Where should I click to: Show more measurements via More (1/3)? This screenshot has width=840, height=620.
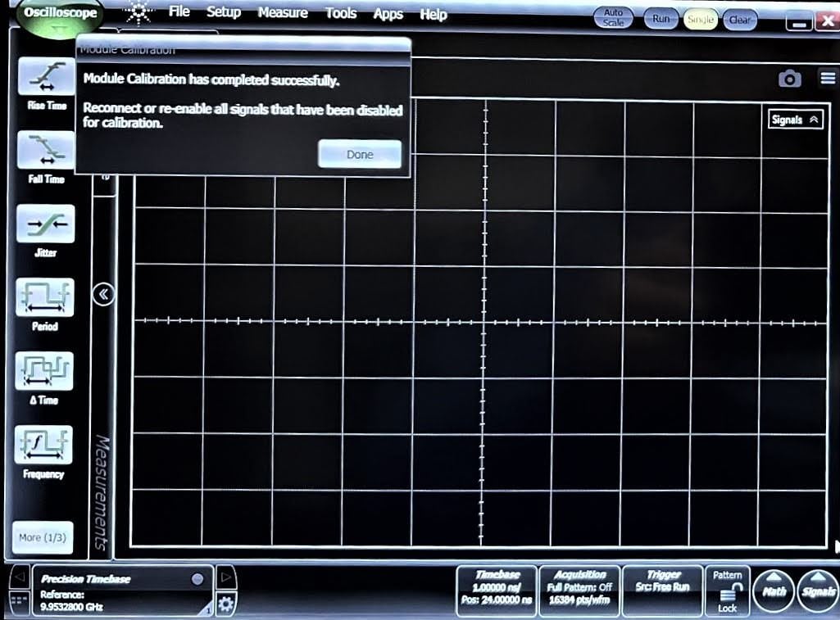[x=43, y=537]
